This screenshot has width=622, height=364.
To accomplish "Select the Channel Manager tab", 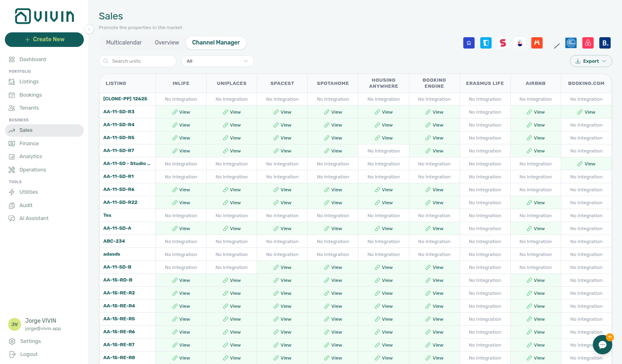I will (x=216, y=42).
